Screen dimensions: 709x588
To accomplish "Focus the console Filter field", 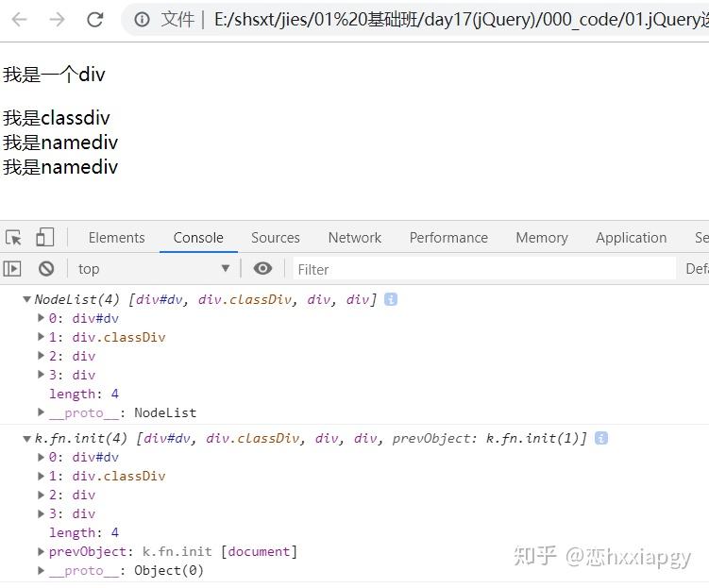I will point(484,269).
